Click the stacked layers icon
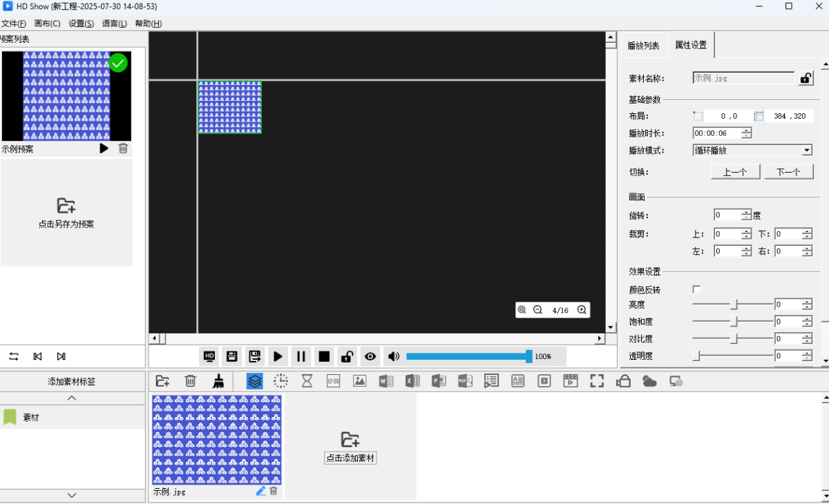Image resolution: width=829 pixels, height=504 pixels. point(255,381)
